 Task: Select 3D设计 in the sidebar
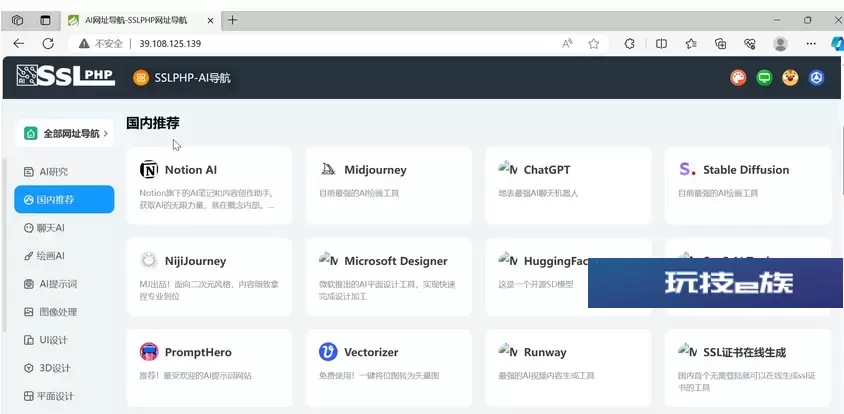coord(64,368)
